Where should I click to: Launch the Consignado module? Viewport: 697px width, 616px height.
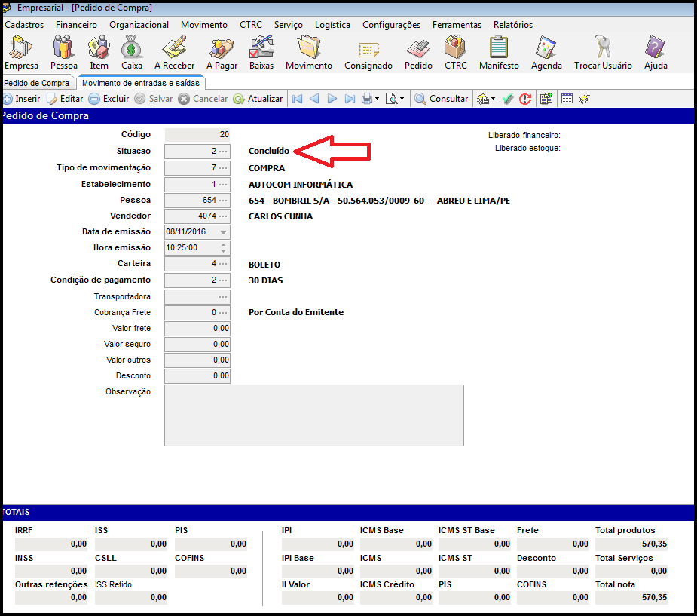(368, 49)
